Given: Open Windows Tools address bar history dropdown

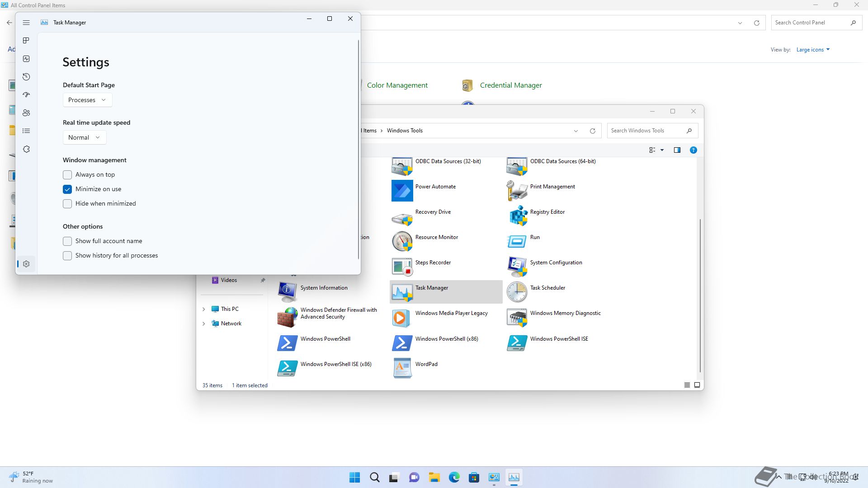Looking at the screenshot, I should pyautogui.click(x=576, y=131).
